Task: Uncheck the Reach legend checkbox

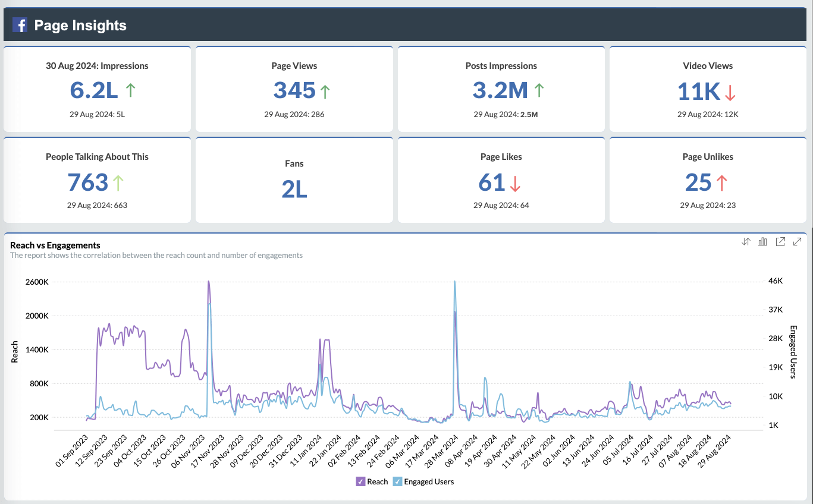Action: click(x=360, y=481)
